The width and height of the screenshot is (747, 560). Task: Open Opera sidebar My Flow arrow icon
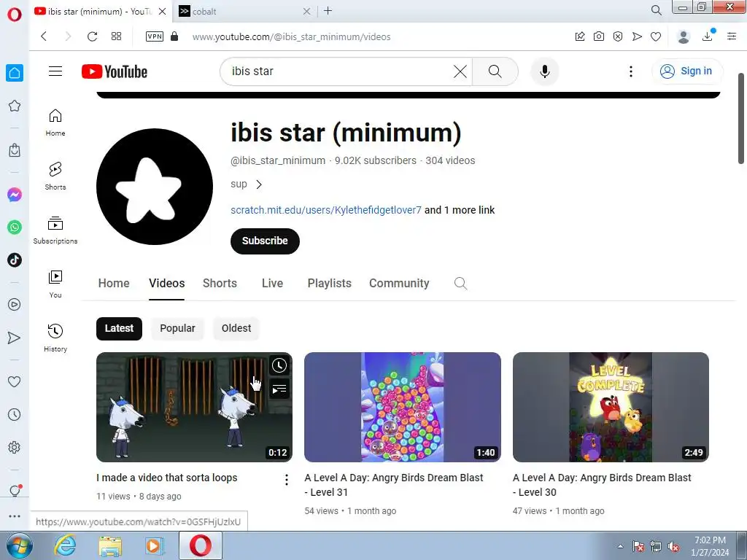coord(15,338)
